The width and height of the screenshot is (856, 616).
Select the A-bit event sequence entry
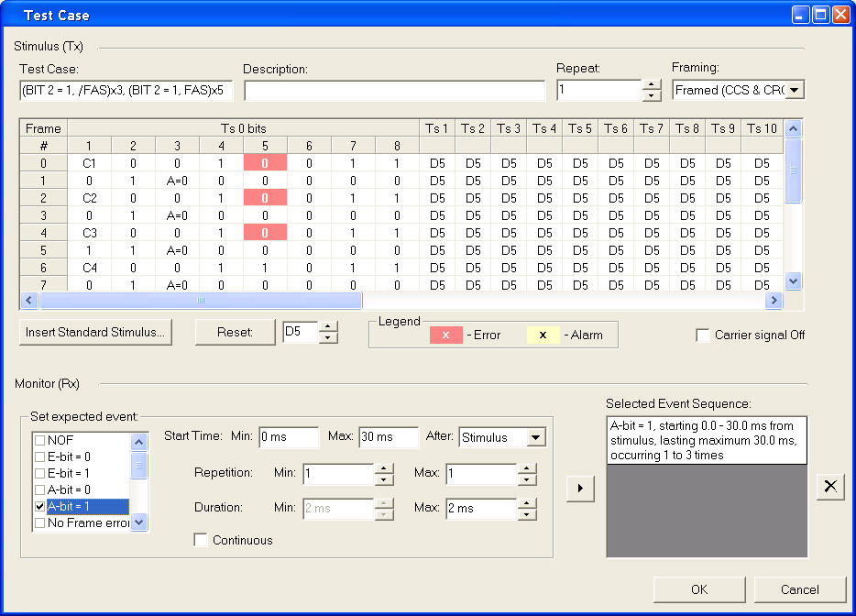(707, 440)
